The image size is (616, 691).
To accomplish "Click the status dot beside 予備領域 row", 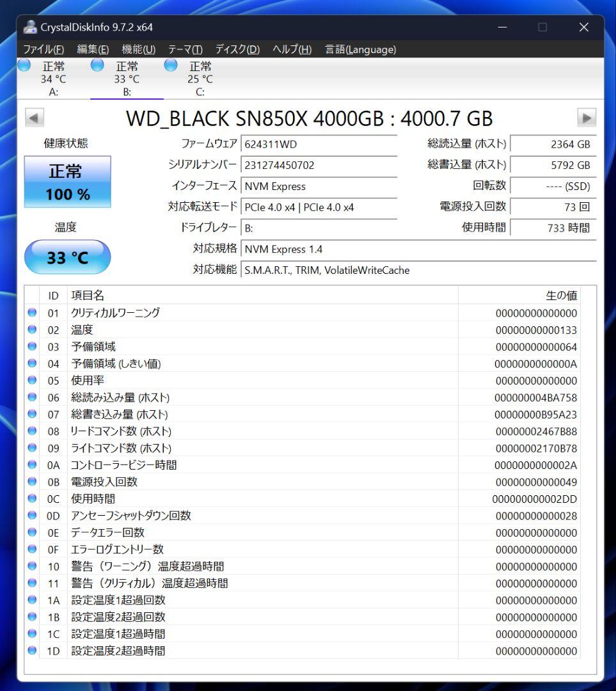I will click(31, 347).
